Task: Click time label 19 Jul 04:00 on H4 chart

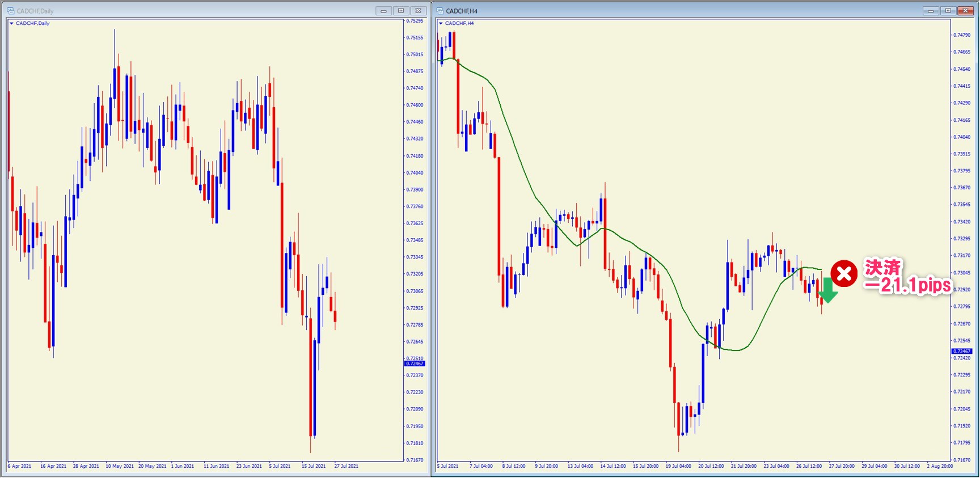Action: (x=678, y=466)
